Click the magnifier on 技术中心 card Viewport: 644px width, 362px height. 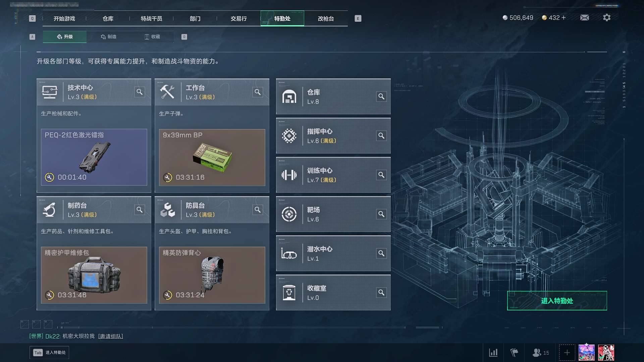tap(140, 92)
